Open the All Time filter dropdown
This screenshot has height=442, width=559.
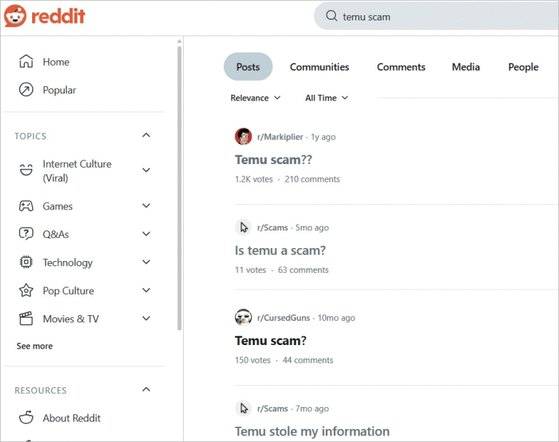pyautogui.click(x=327, y=98)
